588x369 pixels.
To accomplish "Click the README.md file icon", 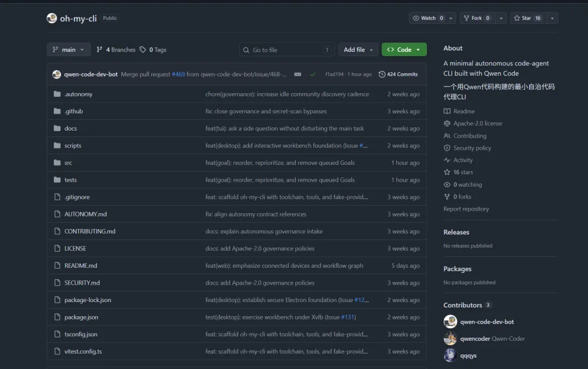I will tap(57, 266).
